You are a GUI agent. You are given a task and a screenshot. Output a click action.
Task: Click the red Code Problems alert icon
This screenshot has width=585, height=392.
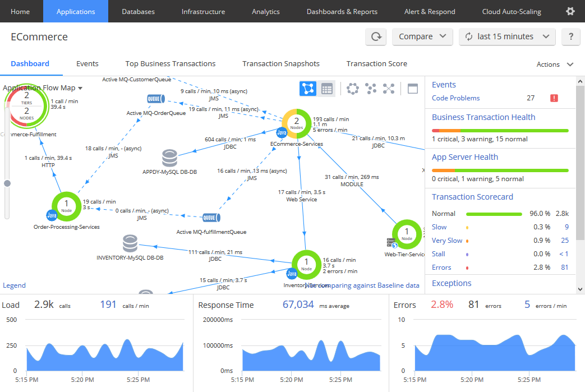(554, 98)
